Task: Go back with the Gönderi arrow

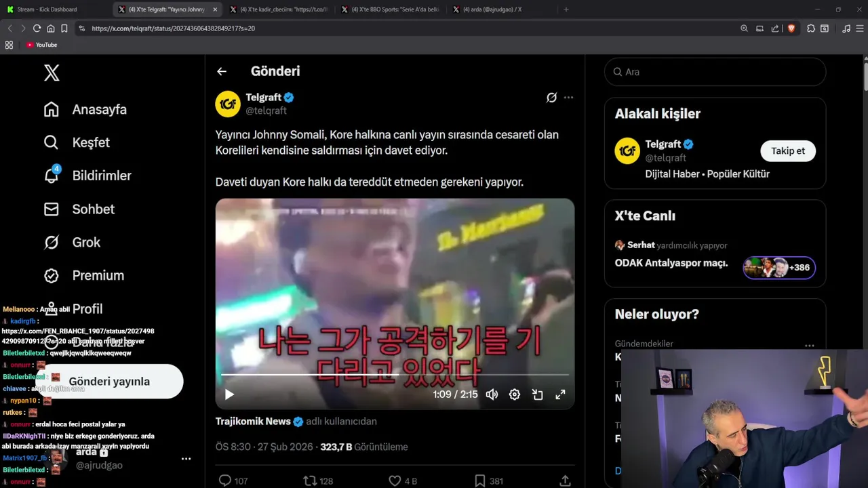Action: pos(222,71)
